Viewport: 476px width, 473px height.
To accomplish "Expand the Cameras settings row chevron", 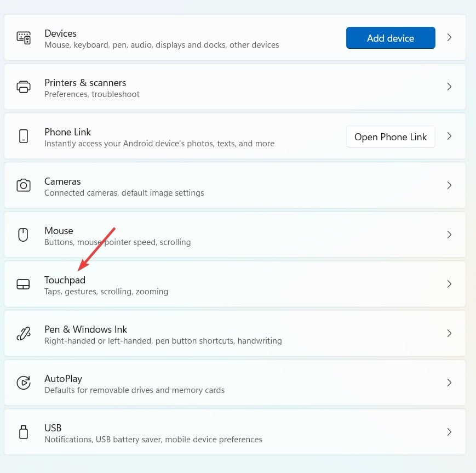I will 449,185.
